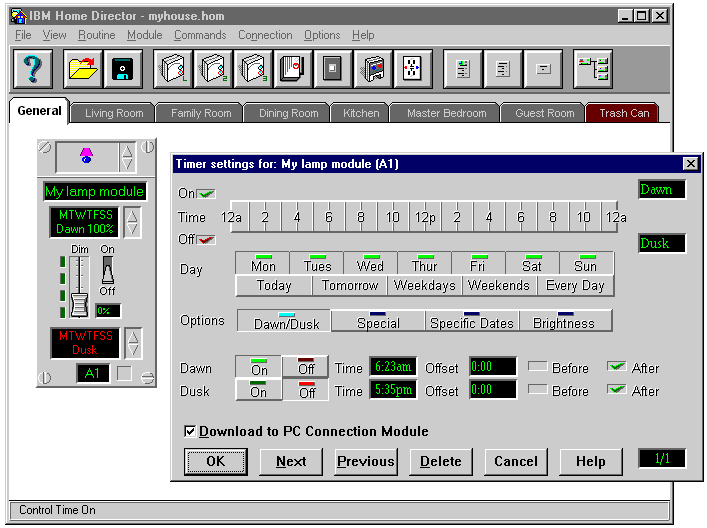The image size is (707, 528).
Task: Click the top-left screw on the module panel
Action: click(x=44, y=147)
